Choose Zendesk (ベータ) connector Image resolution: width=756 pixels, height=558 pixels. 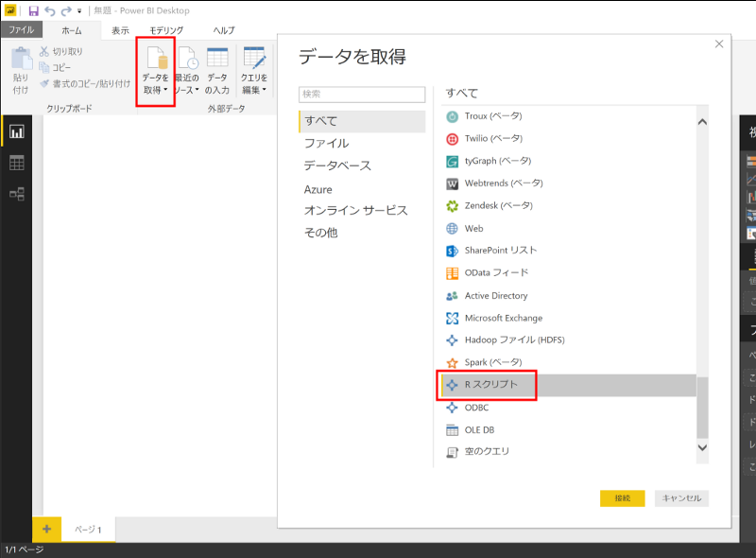coord(569,205)
